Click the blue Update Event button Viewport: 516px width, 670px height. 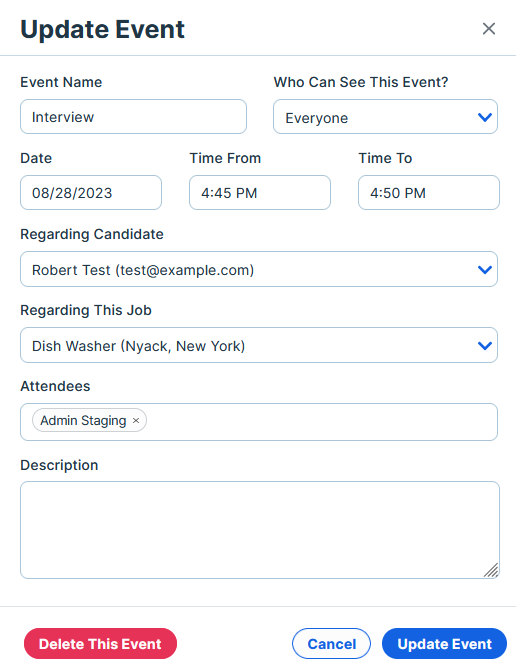[x=444, y=644]
